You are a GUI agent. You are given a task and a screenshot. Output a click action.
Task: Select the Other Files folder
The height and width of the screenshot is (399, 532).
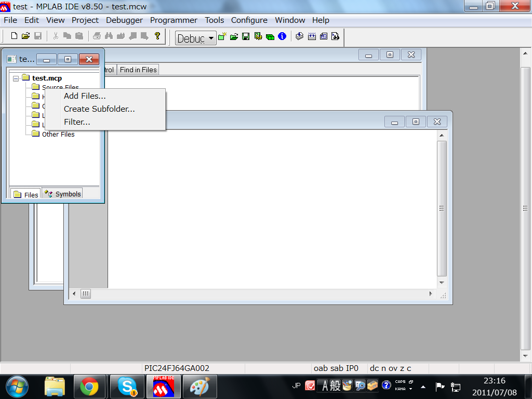pyautogui.click(x=58, y=135)
